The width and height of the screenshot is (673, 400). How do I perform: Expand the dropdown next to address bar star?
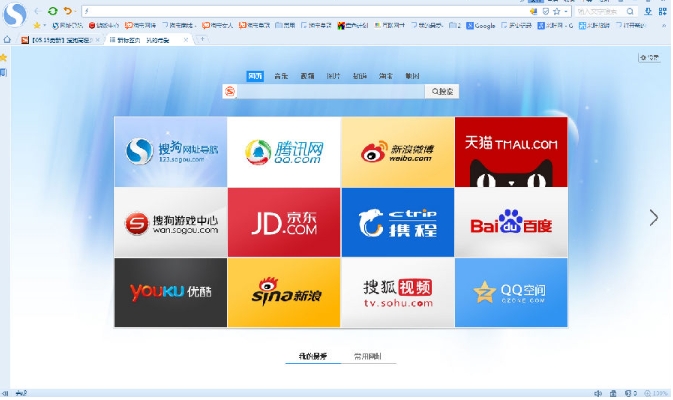(x=566, y=12)
